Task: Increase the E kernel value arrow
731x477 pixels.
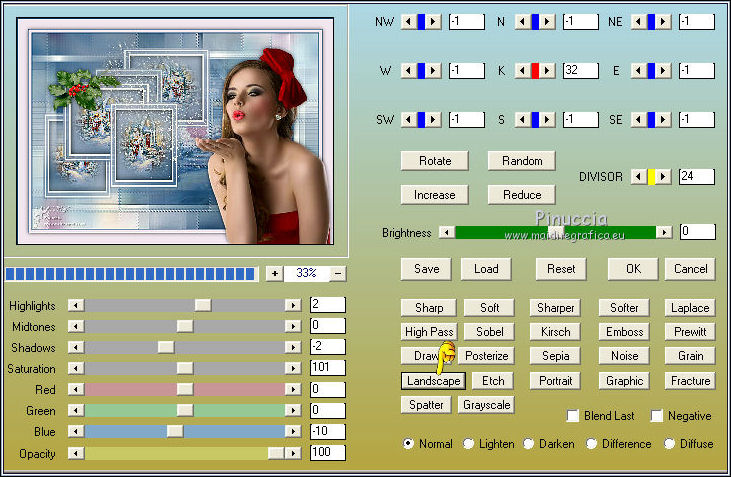Action: click(x=663, y=71)
